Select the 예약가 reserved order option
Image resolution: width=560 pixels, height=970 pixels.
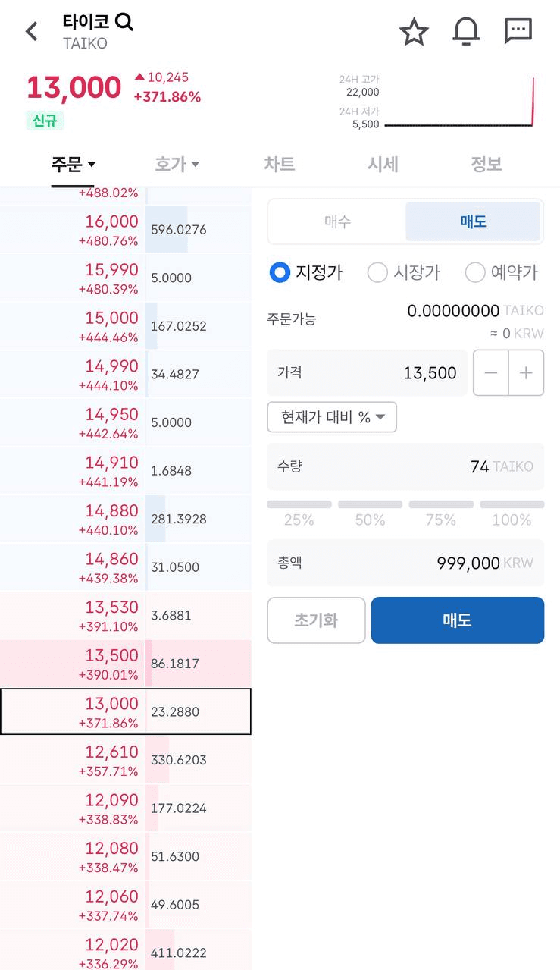pyautogui.click(x=502, y=272)
